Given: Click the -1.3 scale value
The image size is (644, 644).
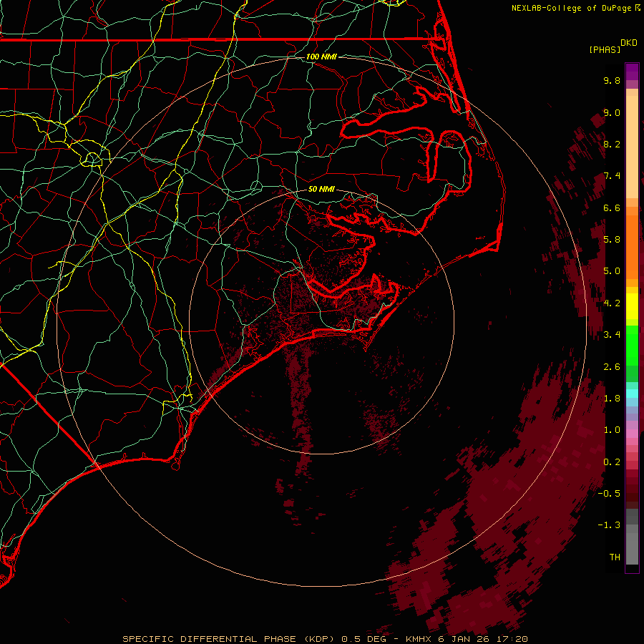Looking at the screenshot, I should tap(609, 525).
